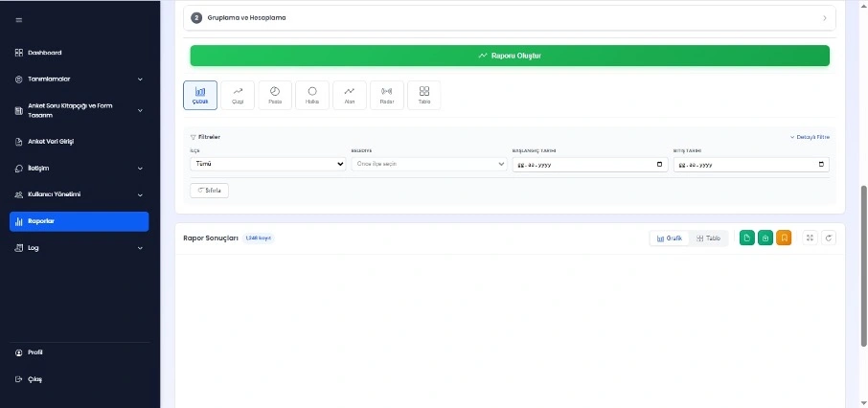The width and height of the screenshot is (868, 408).
Task: Click the fullscreen expand icon in results
Action: (810, 238)
